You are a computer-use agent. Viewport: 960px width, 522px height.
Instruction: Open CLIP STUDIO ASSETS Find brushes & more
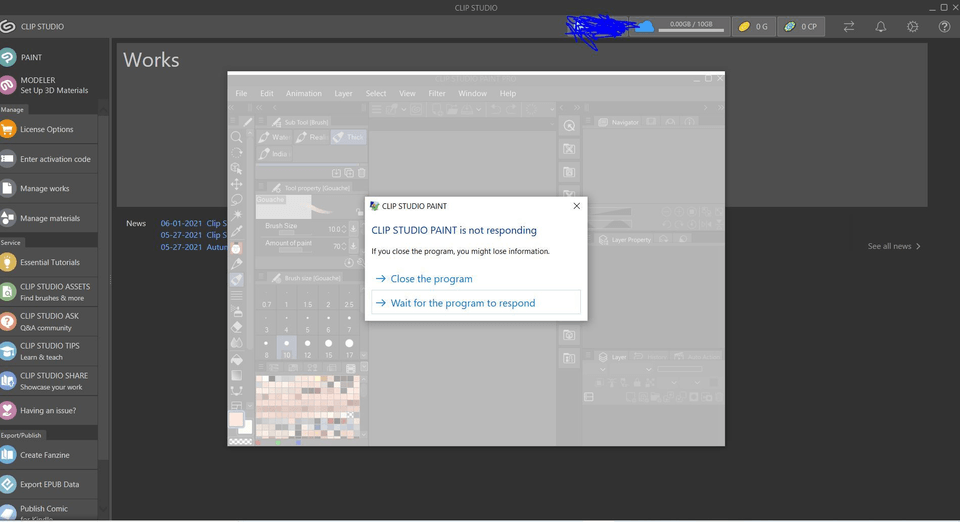49,292
